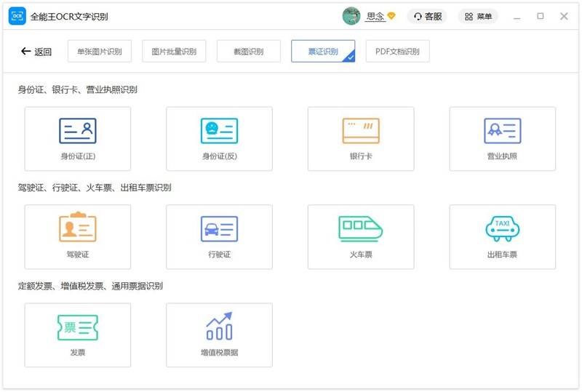Switch to 截图识别 tab
This screenshot has height=392, width=582.
click(249, 51)
